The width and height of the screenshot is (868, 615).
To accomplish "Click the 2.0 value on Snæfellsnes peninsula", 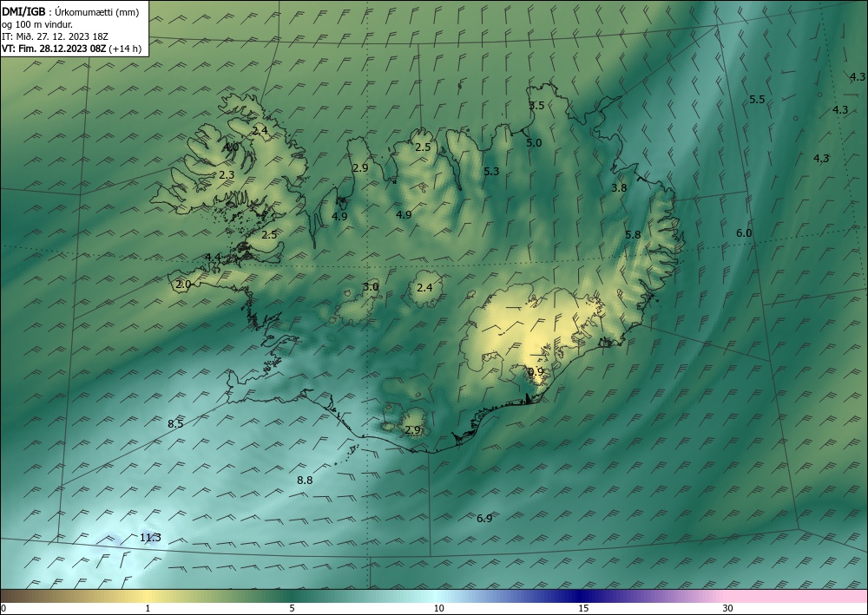I will [x=183, y=285].
